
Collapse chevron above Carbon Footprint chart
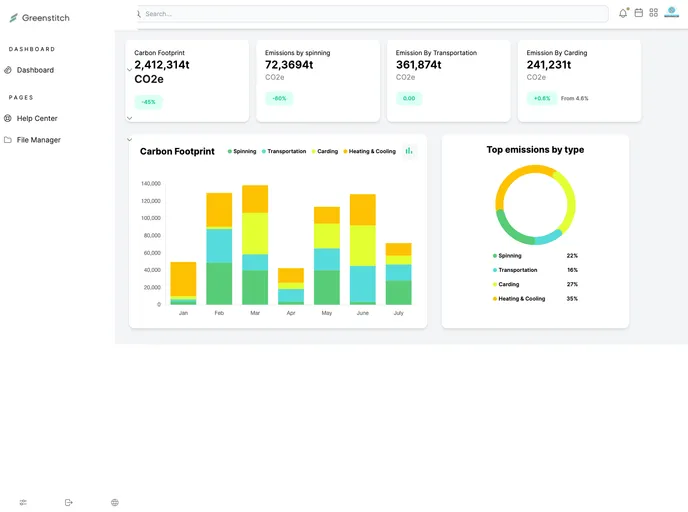pos(130,140)
